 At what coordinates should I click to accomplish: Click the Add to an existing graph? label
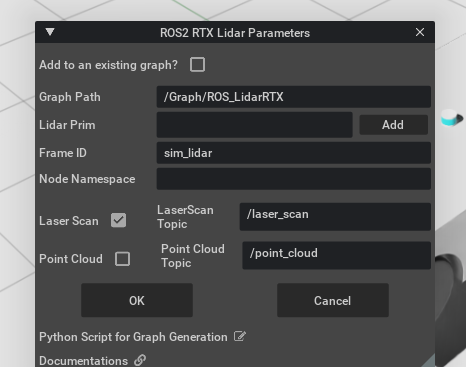(x=109, y=65)
